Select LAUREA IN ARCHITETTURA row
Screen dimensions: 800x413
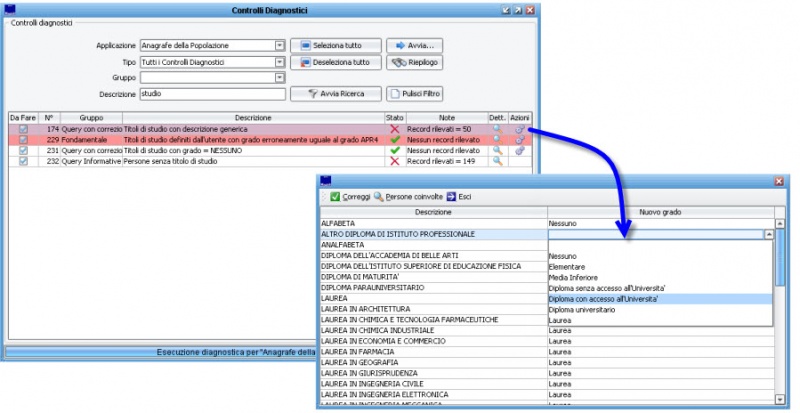pyautogui.click(x=434, y=309)
